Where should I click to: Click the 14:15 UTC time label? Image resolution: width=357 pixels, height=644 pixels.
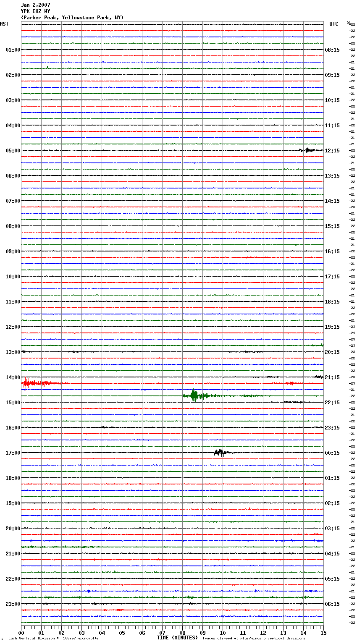pos(332,201)
